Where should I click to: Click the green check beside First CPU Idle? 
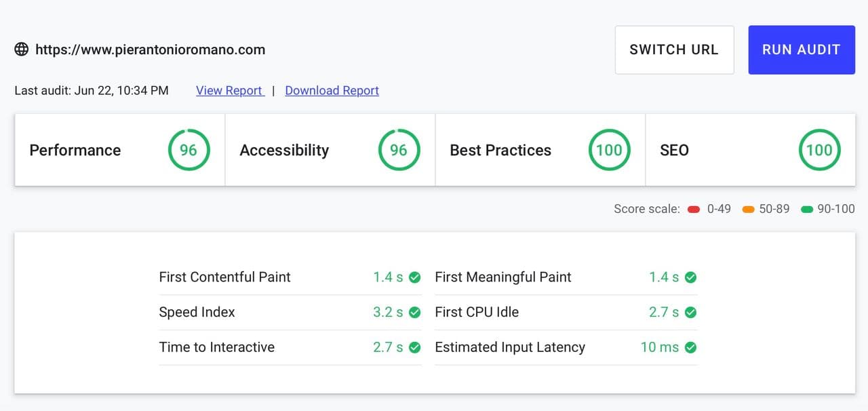coord(690,313)
